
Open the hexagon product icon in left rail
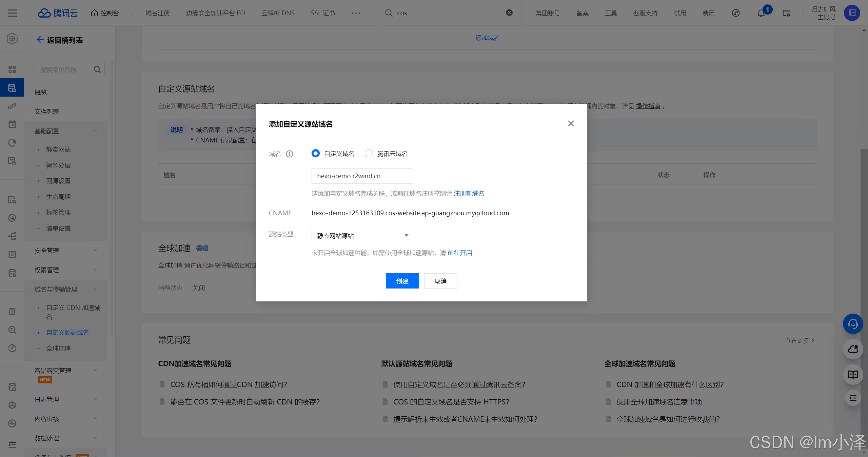(x=12, y=39)
